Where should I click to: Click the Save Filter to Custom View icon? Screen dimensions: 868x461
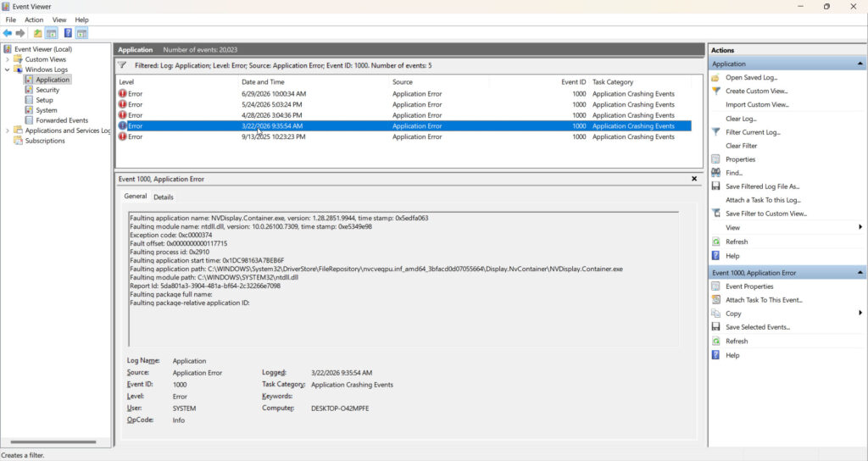[715, 214]
